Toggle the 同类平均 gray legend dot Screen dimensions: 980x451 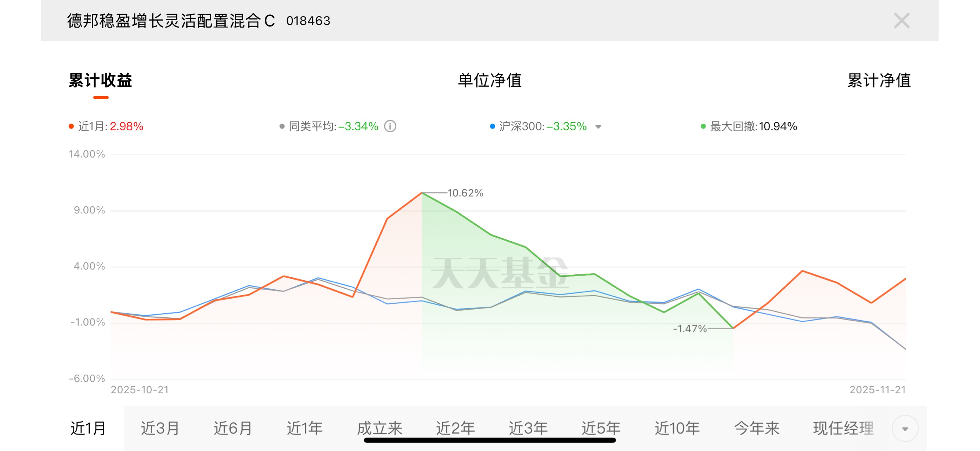[282, 126]
